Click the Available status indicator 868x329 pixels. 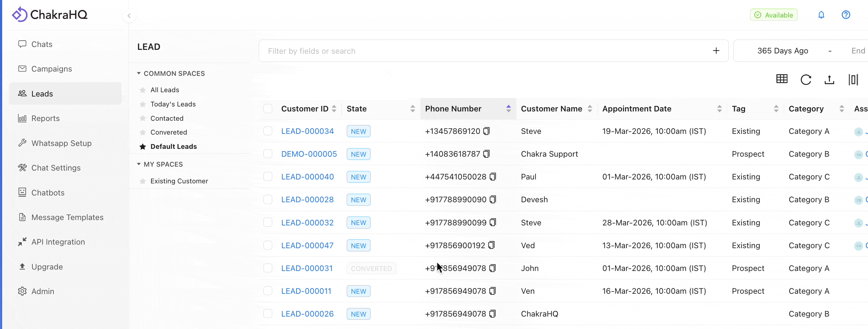773,15
